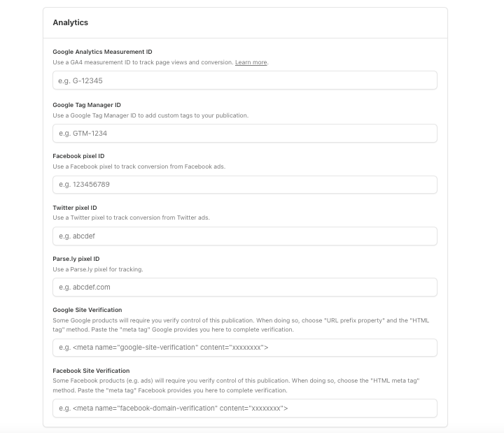Screen dimensions: 504x433
Task: Click the Google Tag Manager ID label
Action: 87,105
